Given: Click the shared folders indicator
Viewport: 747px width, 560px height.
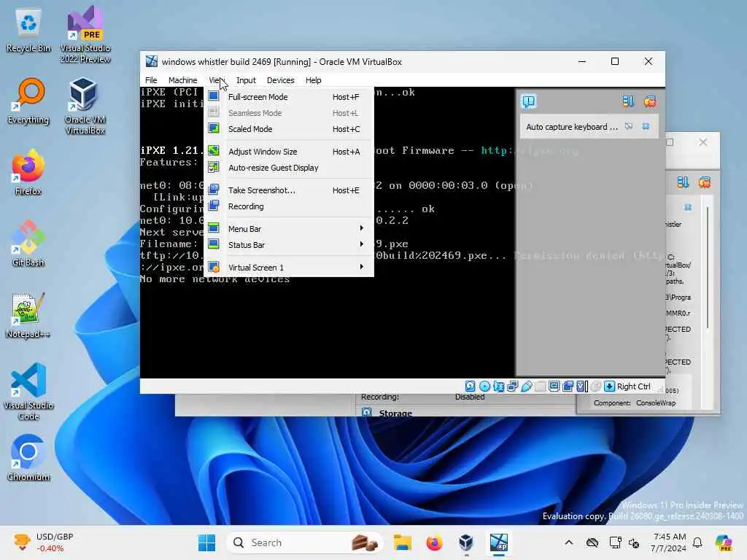Looking at the screenshot, I should point(540,386).
